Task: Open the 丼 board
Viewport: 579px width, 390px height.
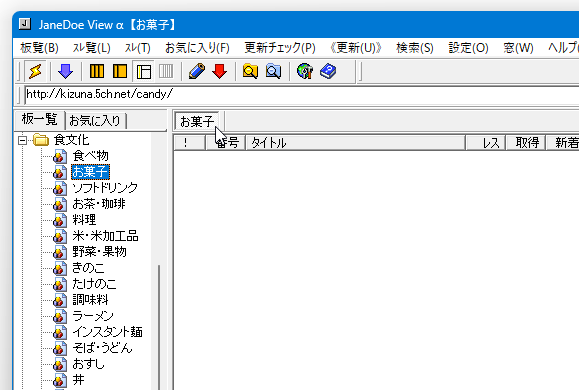Action: click(78, 380)
